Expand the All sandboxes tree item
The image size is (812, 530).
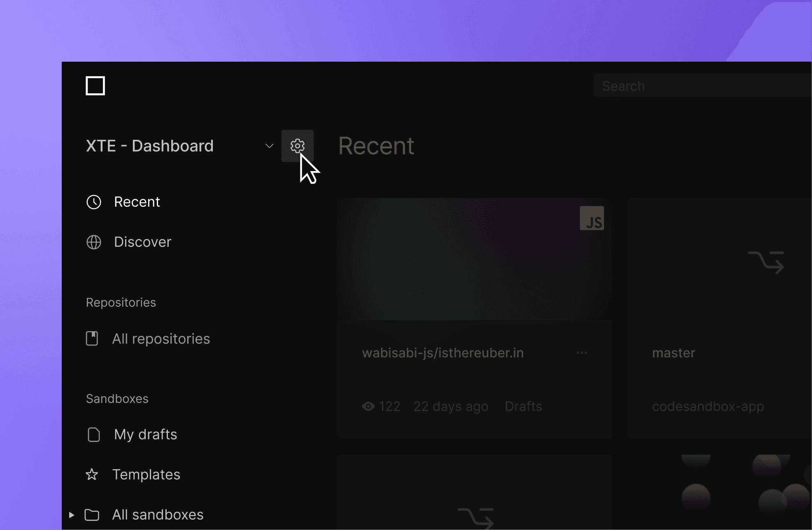(71, 515)
